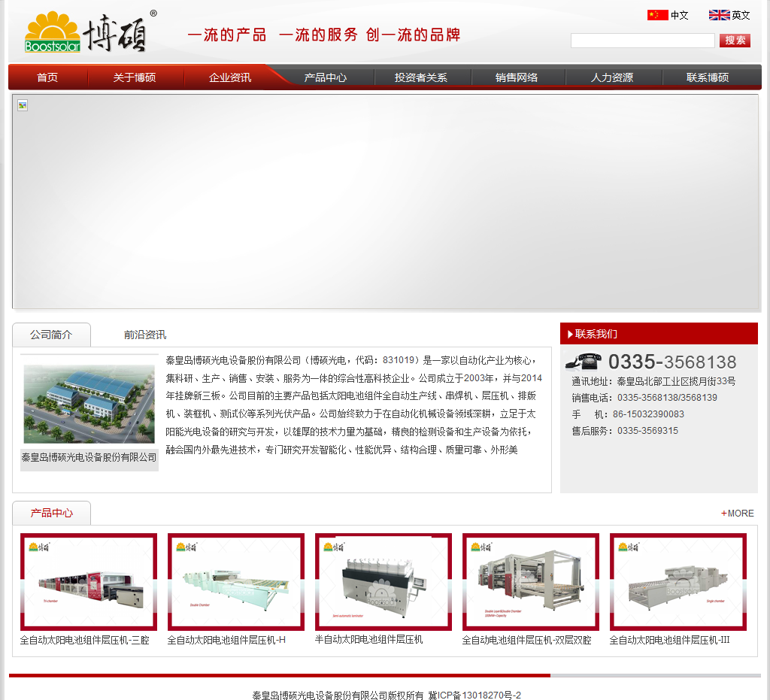The width and height of the screenshot is (770, 700).
Task: Click the after-sales number 0335-3569315
Action: tap(647, 431)
